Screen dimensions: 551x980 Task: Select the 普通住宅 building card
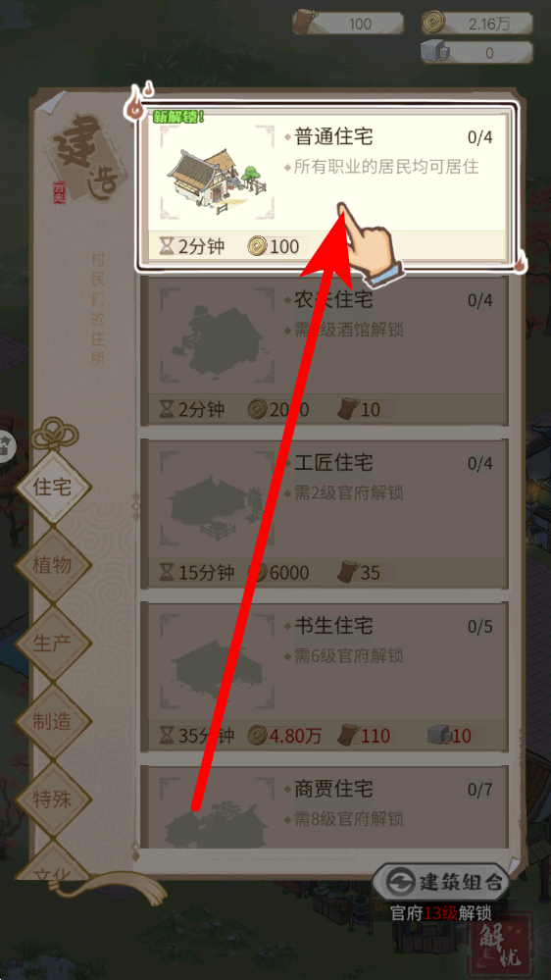pos(327,185)
